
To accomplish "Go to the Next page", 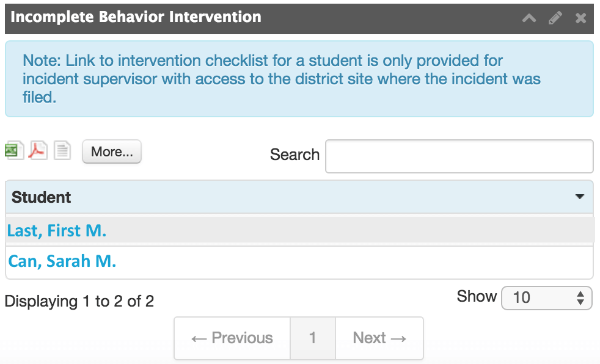I will point(379,338).
